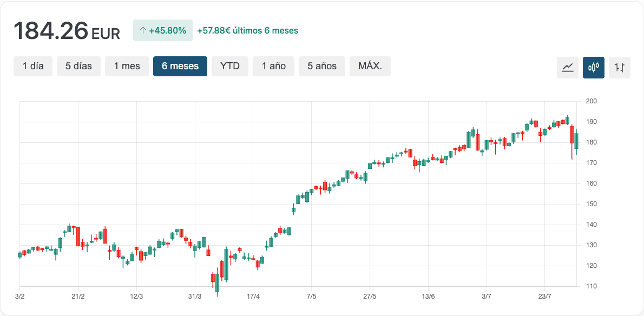
Task: Click the '17/4' date on the x-axis
Action: tap(253, 296)
